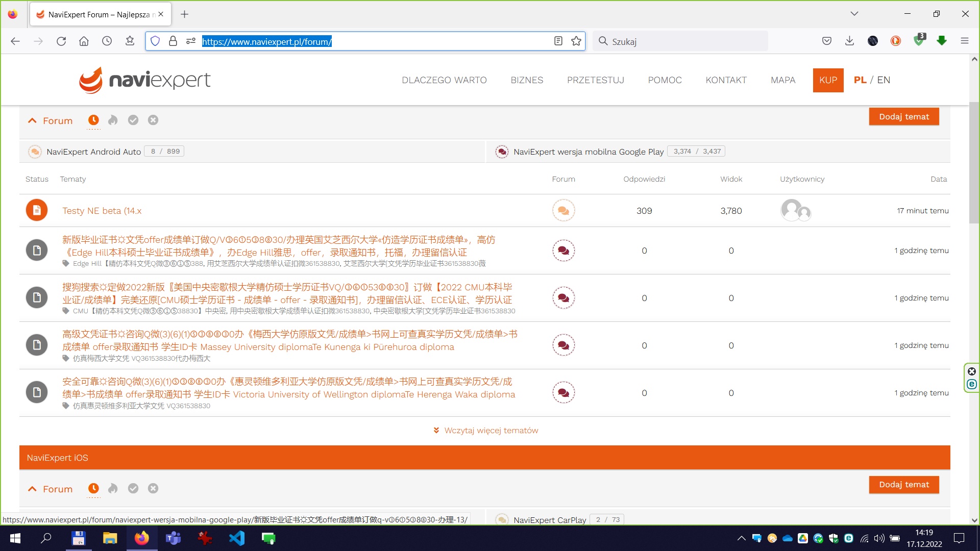The image size is (980, 551).
Task: Open PRZETESTUJ menu item
Action: click(x=596, y=80)
